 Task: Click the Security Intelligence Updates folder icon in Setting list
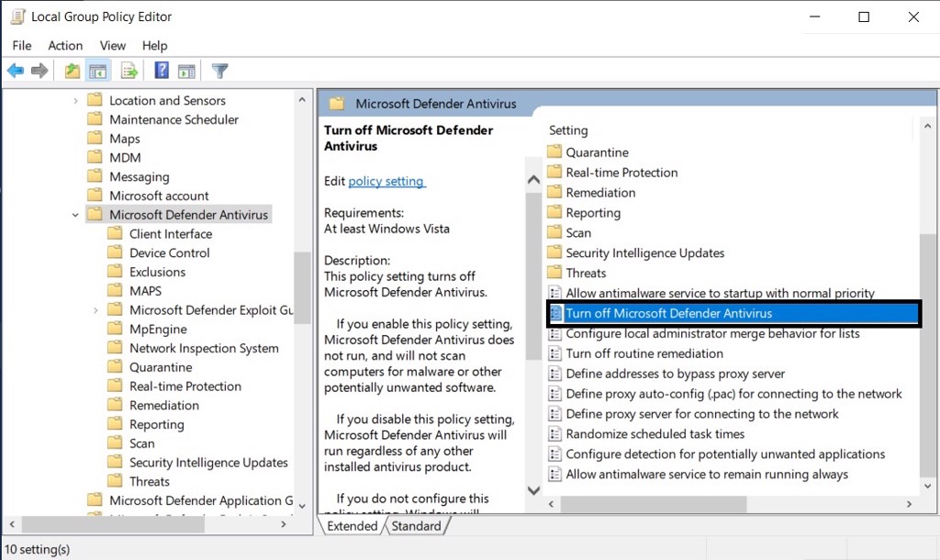point(555,252)
